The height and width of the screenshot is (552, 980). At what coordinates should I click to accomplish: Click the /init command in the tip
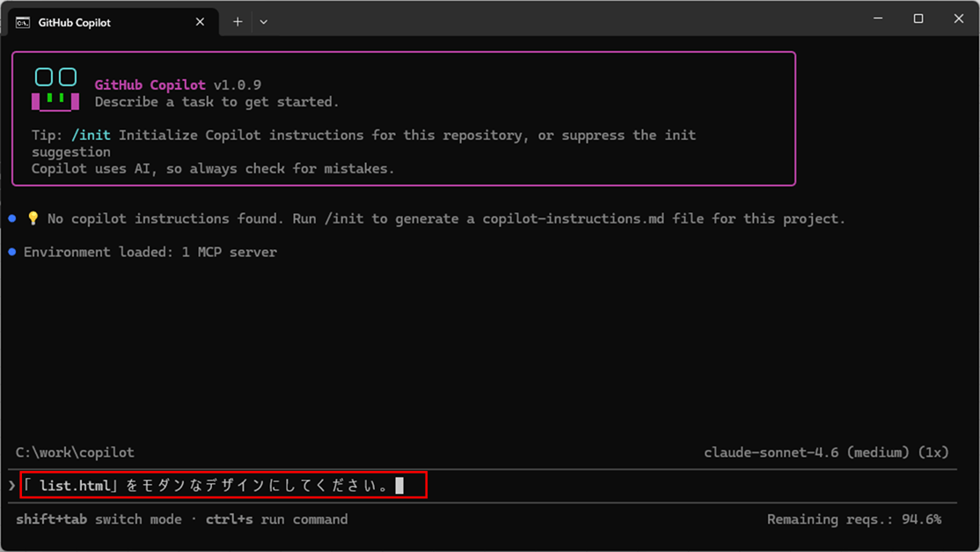coord(91,136)
